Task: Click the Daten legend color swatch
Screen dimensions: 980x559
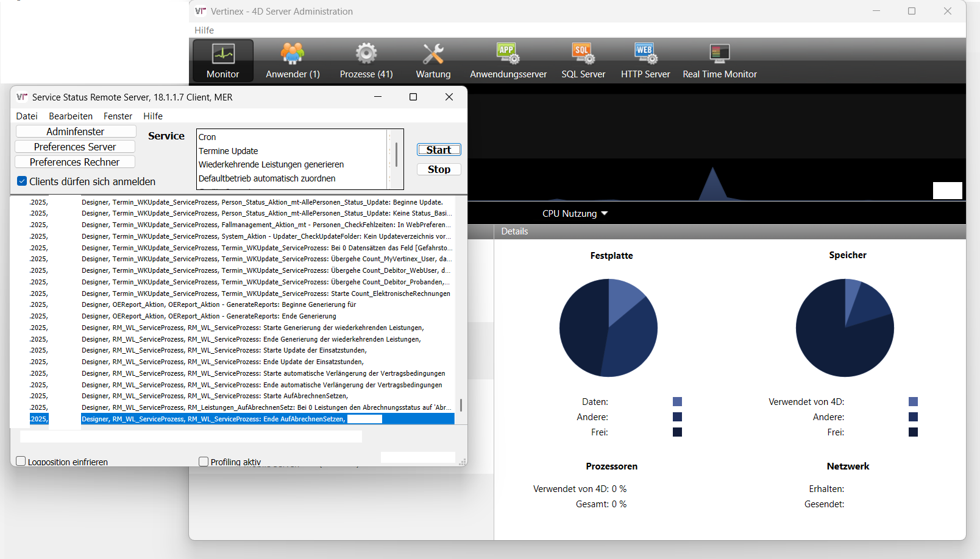Action: [x=677, y=402]
